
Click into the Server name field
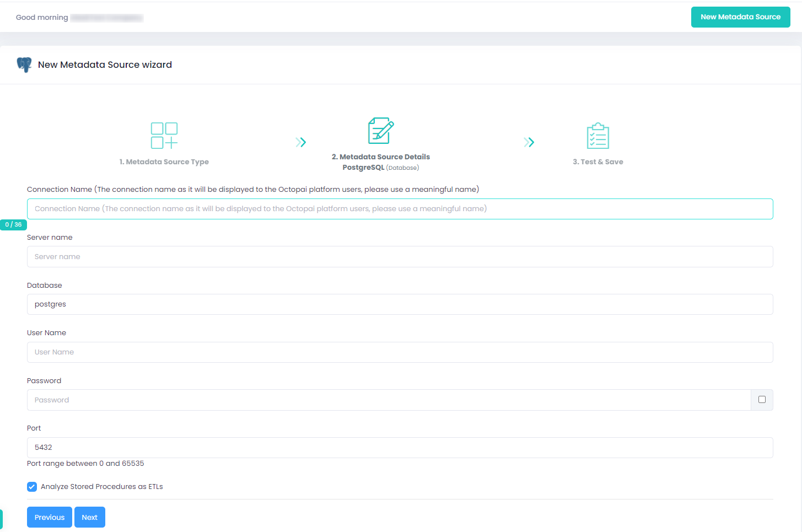[400, 257]
